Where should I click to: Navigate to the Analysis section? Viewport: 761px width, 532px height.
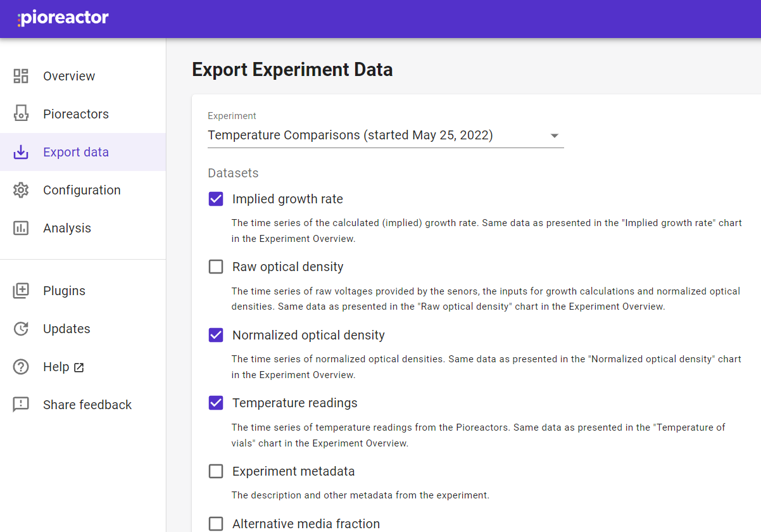click(83, 228)
